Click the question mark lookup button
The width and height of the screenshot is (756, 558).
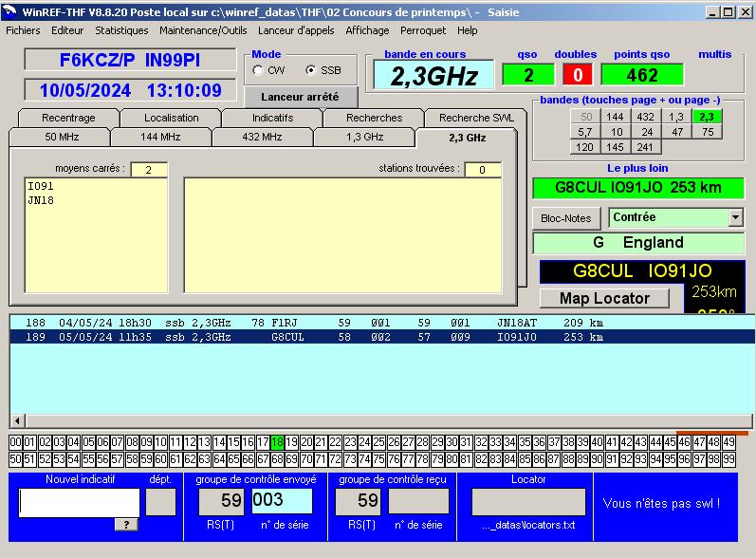126,524
